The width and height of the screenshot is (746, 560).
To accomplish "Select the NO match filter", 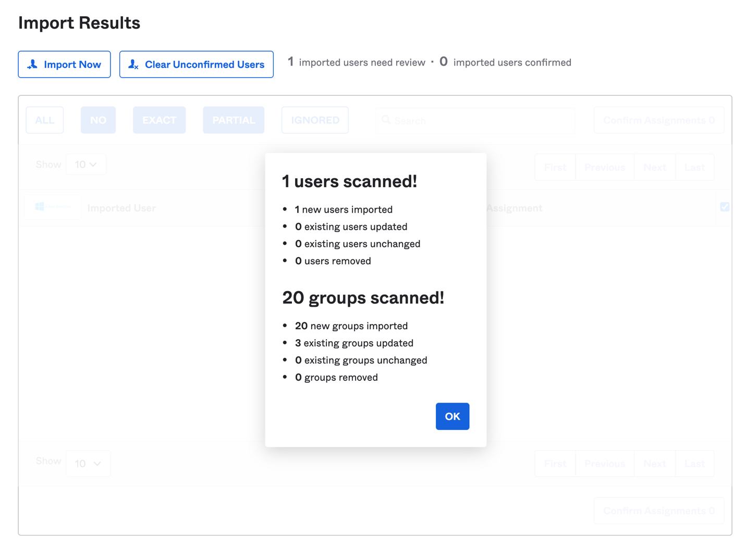I will coord(98,120).
